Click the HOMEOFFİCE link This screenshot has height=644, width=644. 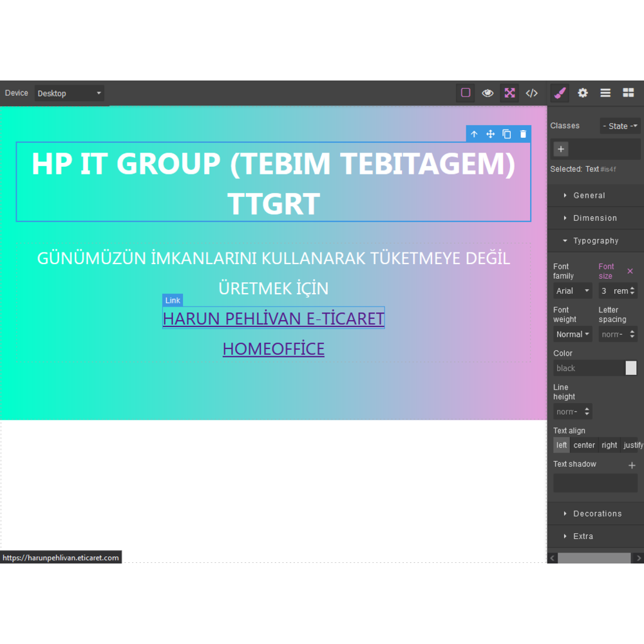[x=274, y=348]
